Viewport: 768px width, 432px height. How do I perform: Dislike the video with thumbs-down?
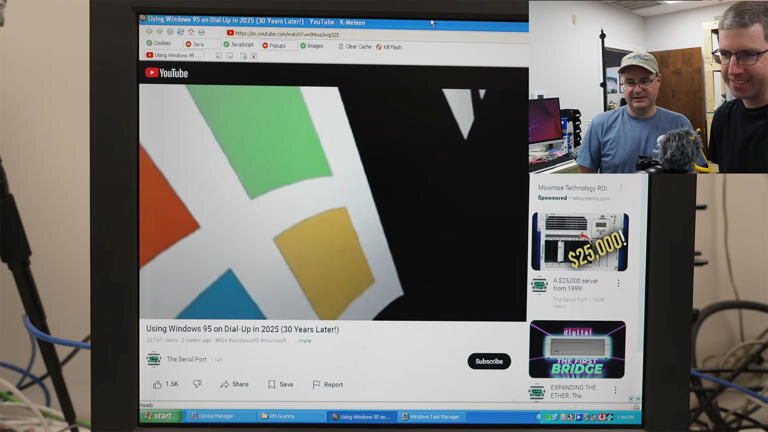point(197,384)
